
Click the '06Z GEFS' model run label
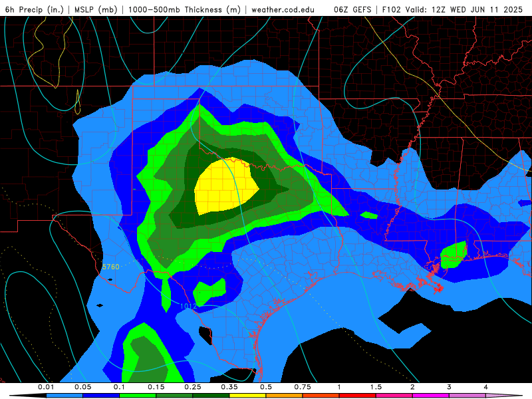pyautogui.click(x=352, y=9)
